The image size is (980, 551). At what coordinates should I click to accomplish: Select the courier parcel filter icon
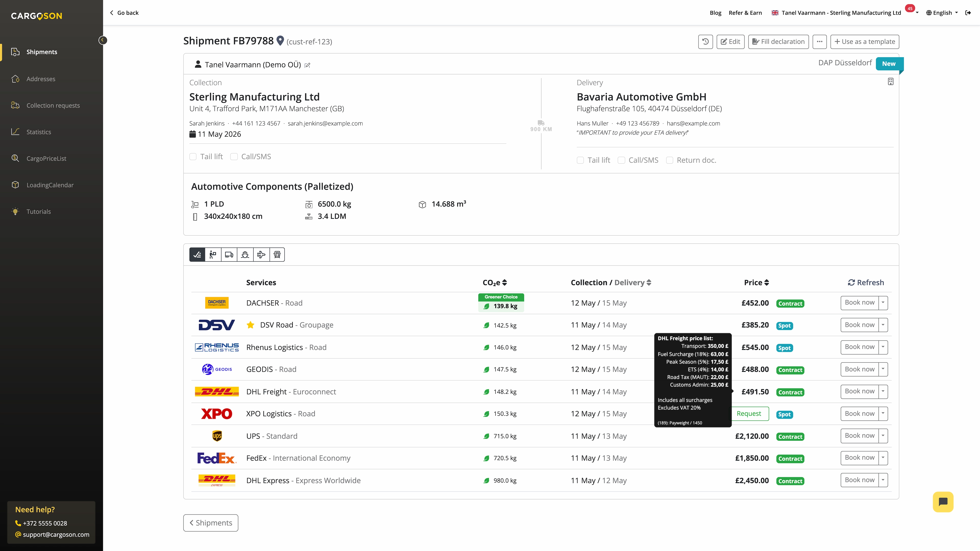[x=213, y=254]
